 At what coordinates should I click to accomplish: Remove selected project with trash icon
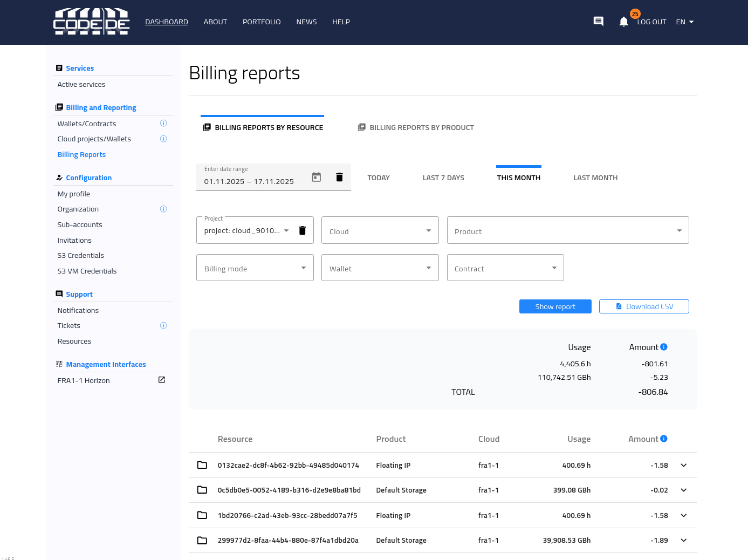point(303,230)
